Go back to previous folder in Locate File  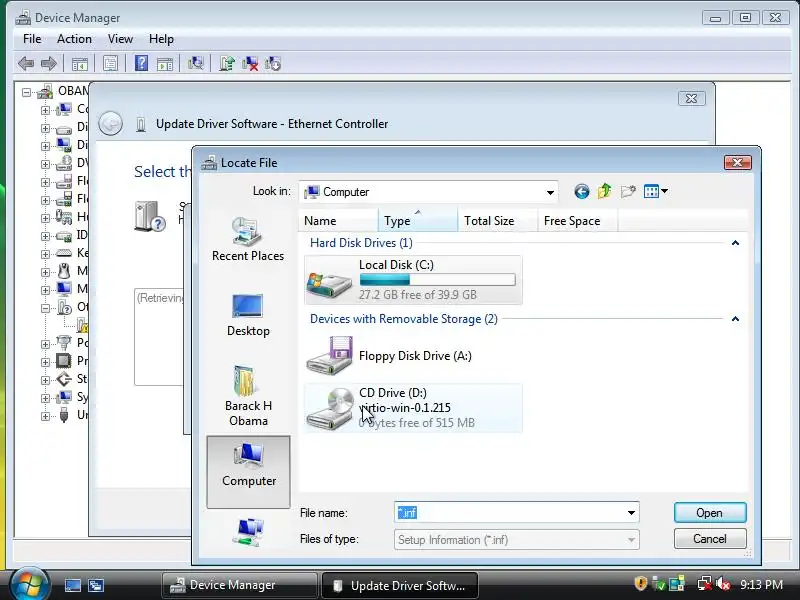[x=582, y=191]
